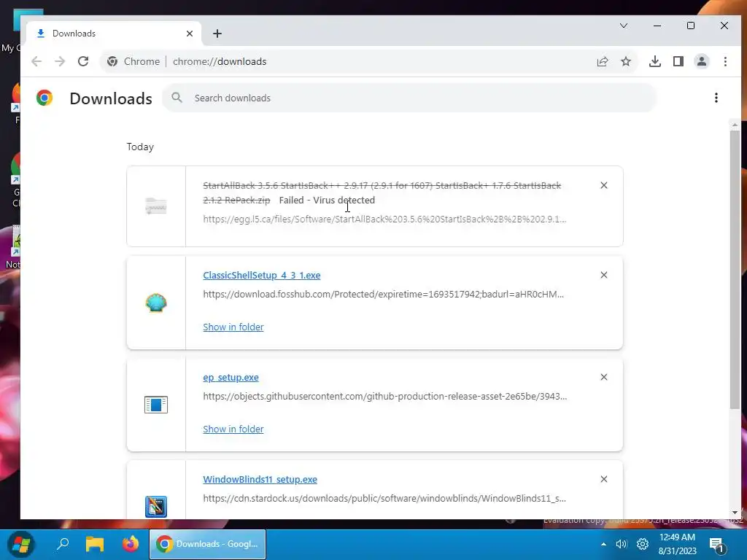This screenshot has height=560, width=747.
Task: Open the WindowBlinds11_setup.exe link
Action: 260,479
